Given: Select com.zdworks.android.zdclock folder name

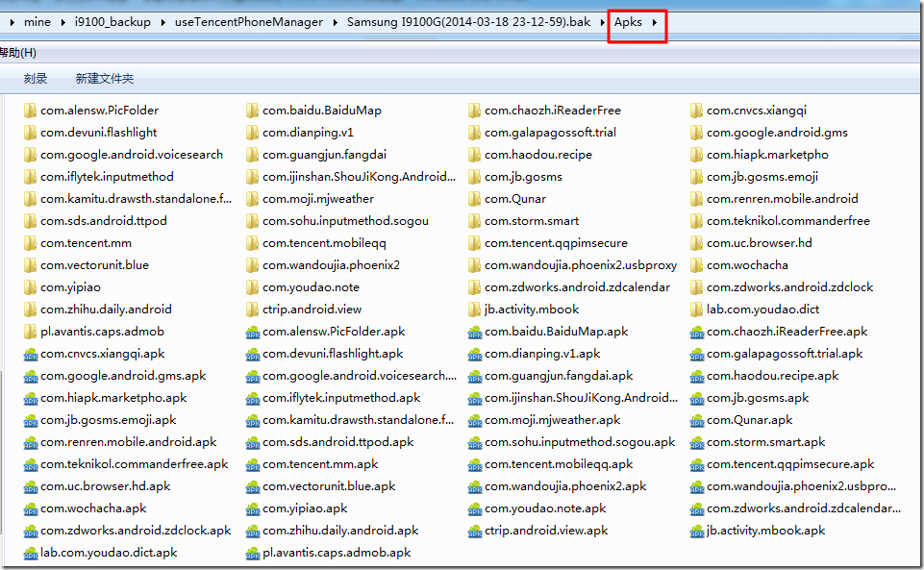Looking at the screenshot, I should [x=790, y=287].
